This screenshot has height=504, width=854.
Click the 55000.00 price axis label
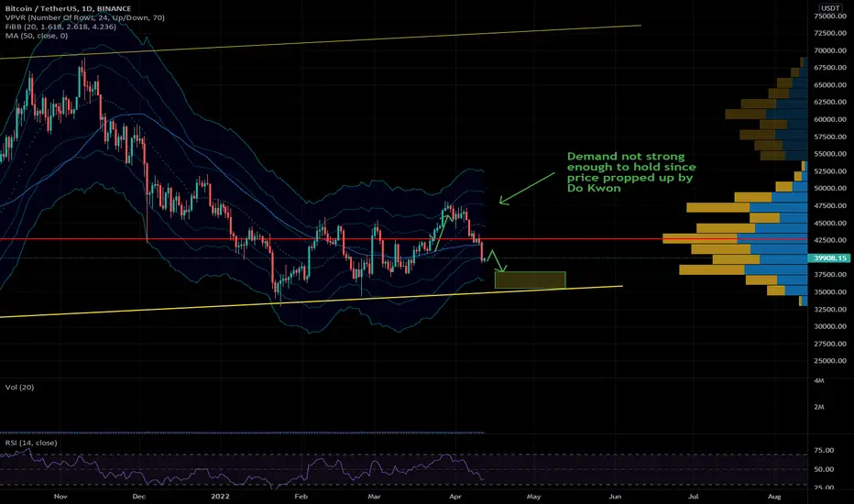(830, 154)
